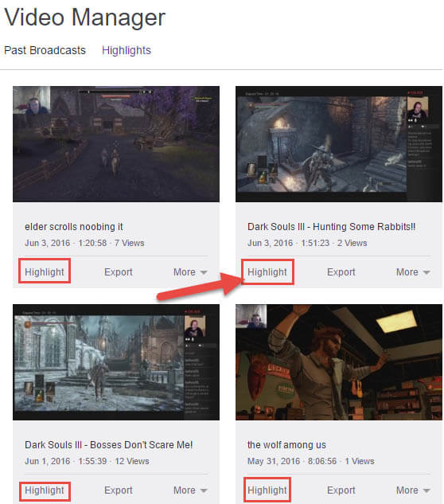Image resolution: width=444 pixels, height=504 pixels.
Task: Open Dark Souls III Hunting Some Rabbits thumbnail
Action: [339, 144]
